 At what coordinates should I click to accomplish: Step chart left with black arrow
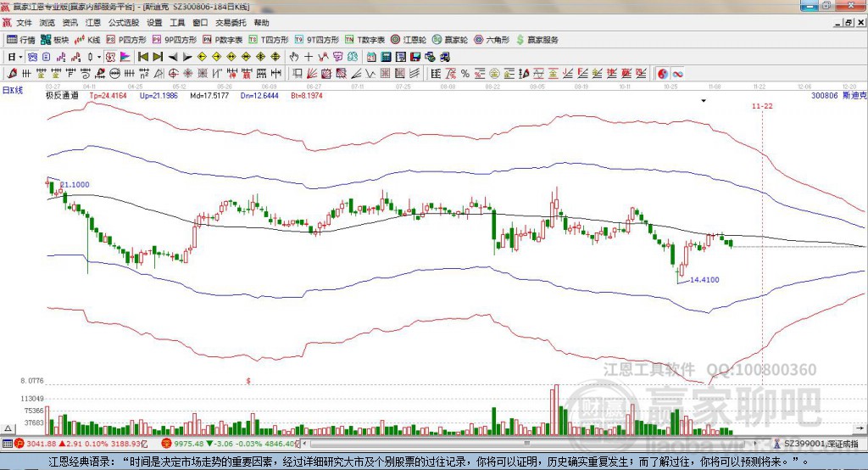coord(173,57)
